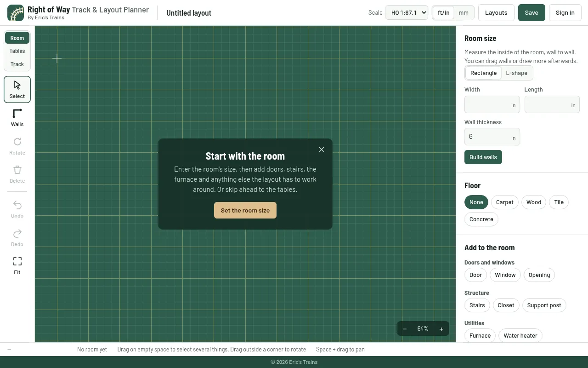Add an Opening to the room
The width and height of the screenshot is (588, 368).
[539, 275]
